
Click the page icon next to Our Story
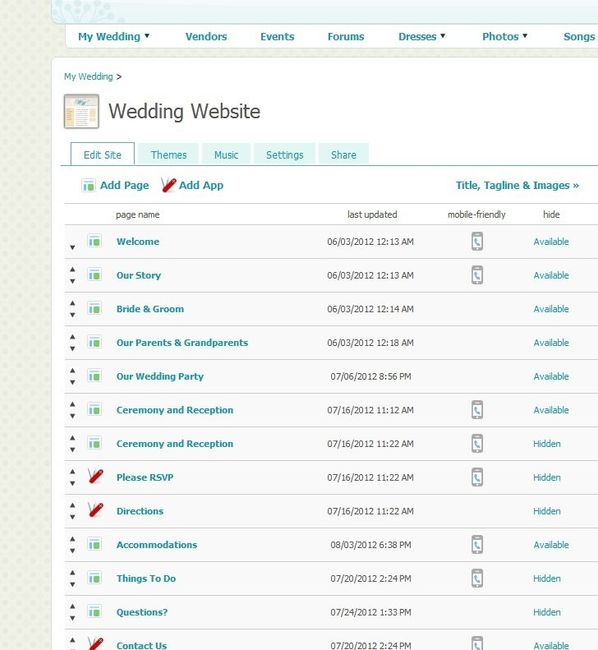click(94, 274)
